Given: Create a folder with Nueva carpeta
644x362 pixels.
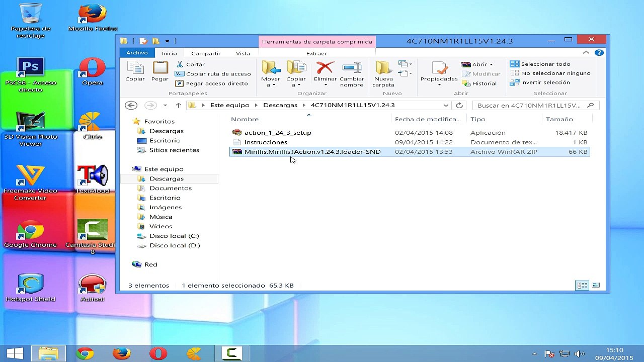Looking at the screenshot, I should [383, 74].
